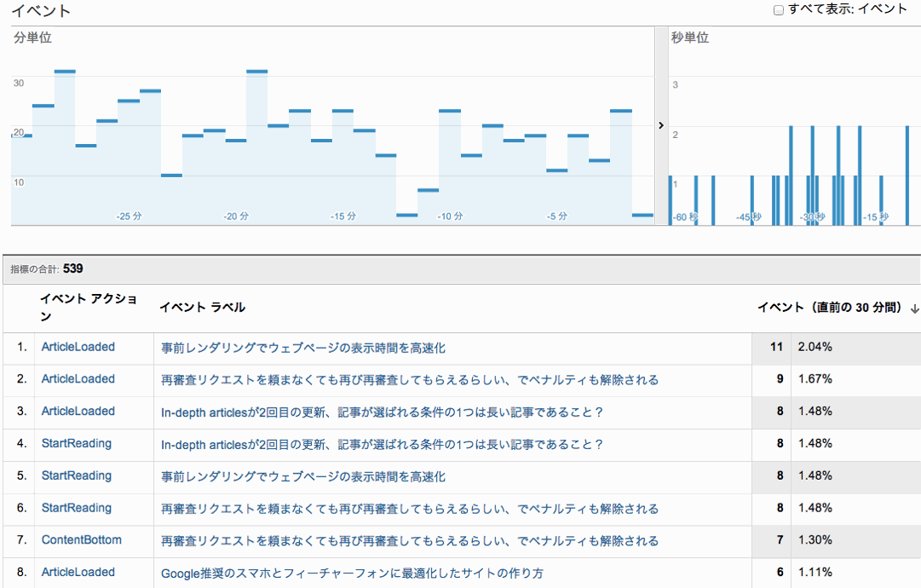
Task: Open StartReading link in row 5
Action: point(76,476)
